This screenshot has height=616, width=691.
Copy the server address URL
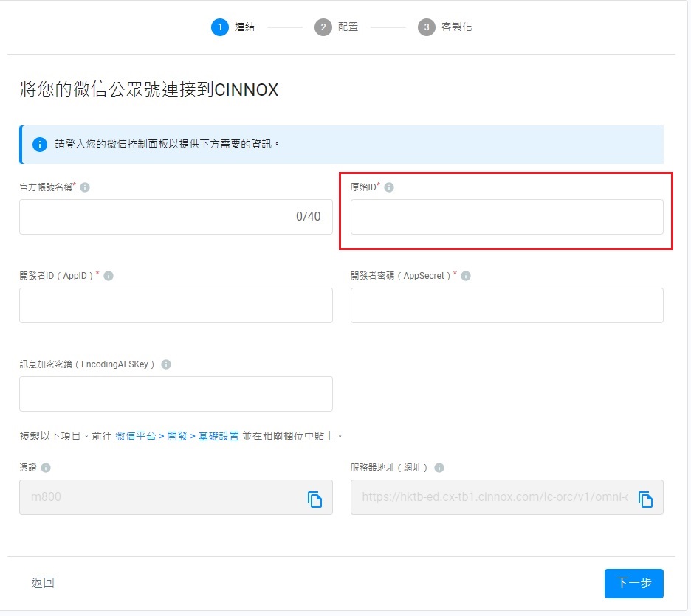646,499
